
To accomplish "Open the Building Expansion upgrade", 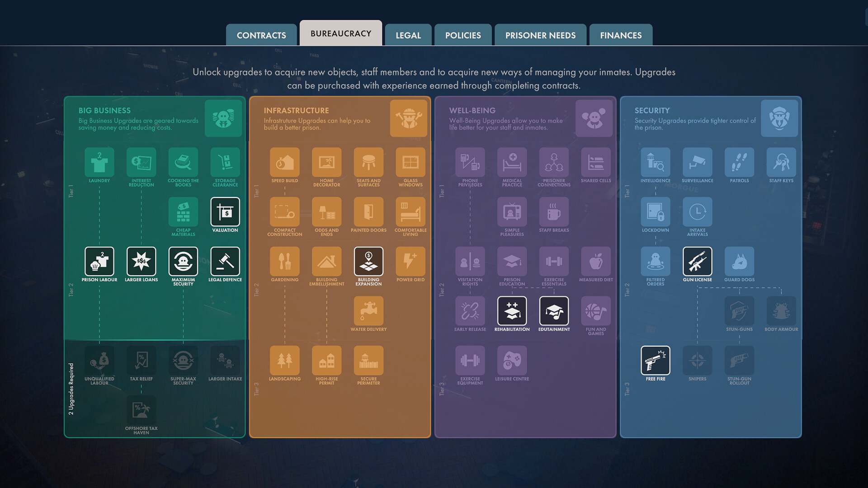I will click(x=368, y=262).
